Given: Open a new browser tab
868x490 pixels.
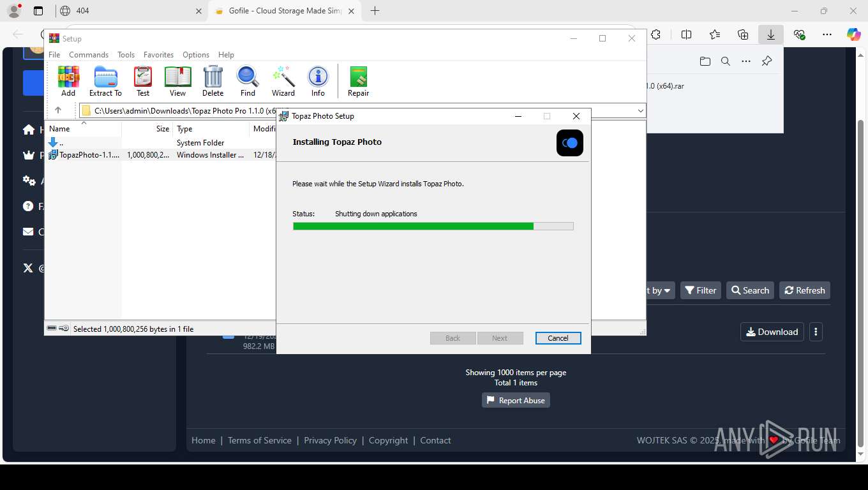Looking at the screenshot, I should point(375,11).
